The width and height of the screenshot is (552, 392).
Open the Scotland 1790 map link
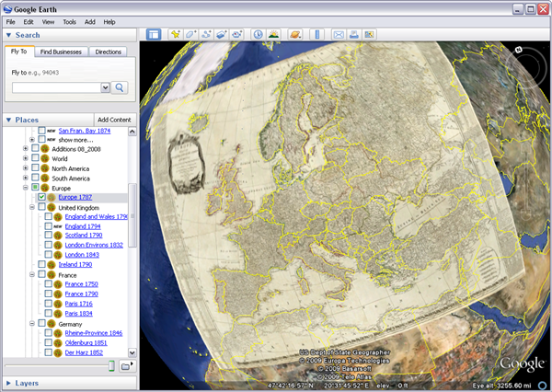tap(83, 236)
